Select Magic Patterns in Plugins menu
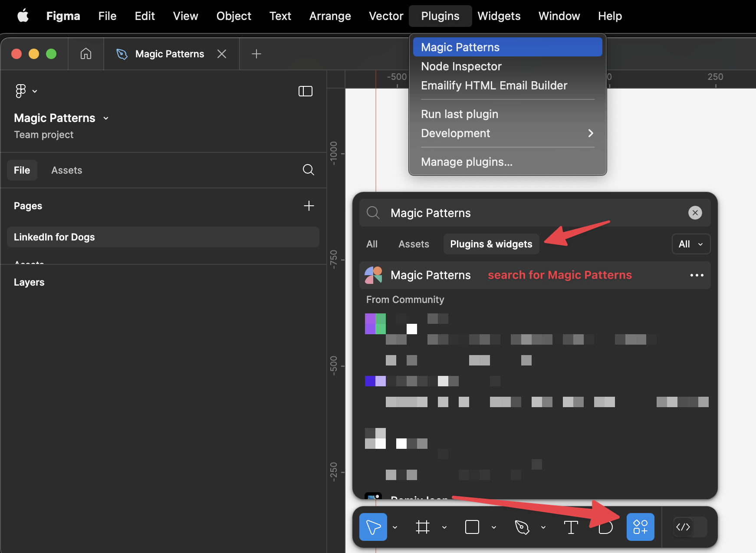 pos(507,47)
